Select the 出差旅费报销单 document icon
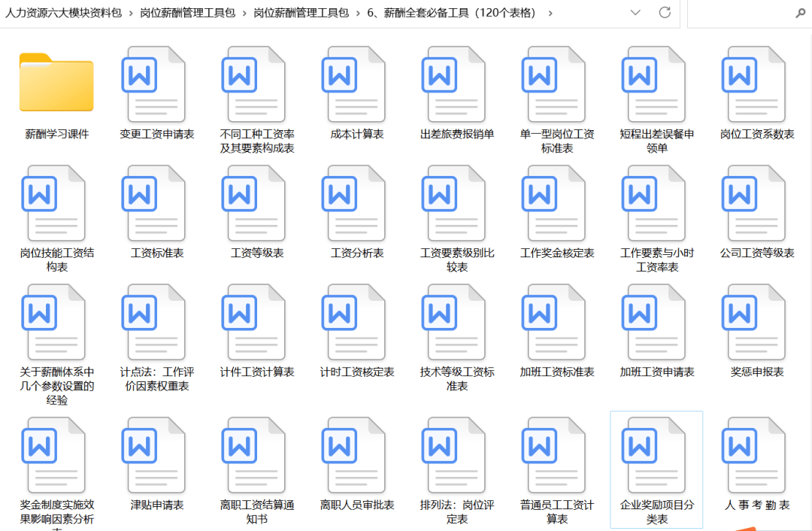Image resolution: width=812 pixels, height=531 pixels. pyautogui.click(x=453, y=84)
